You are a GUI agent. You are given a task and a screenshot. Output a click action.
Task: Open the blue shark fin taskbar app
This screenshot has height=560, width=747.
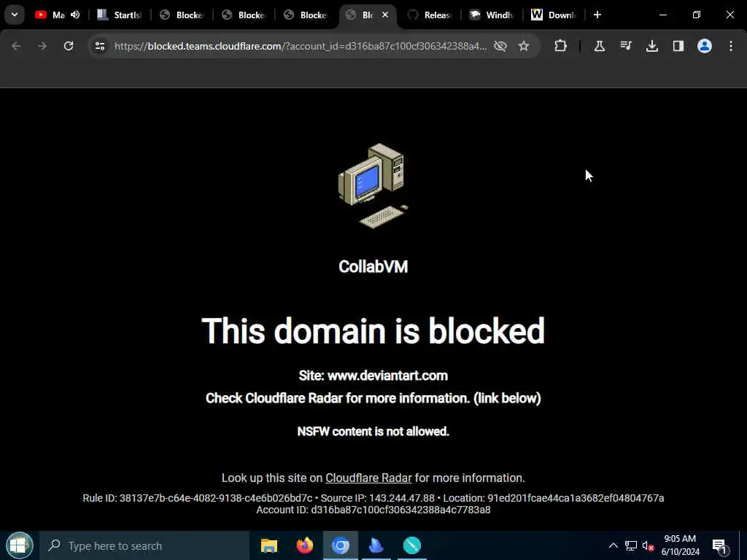tap(376, 545)
